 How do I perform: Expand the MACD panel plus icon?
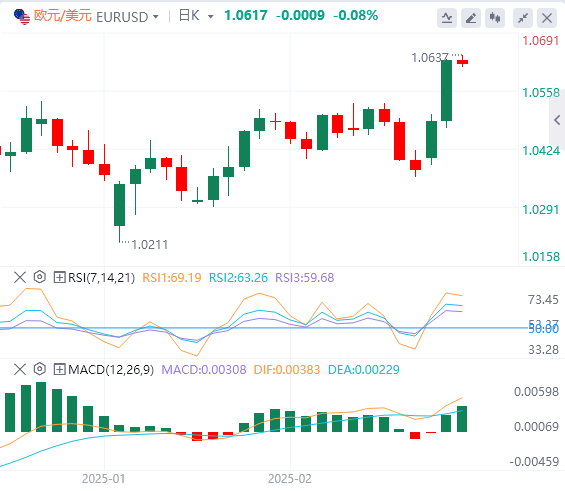(x=59, y=369)
